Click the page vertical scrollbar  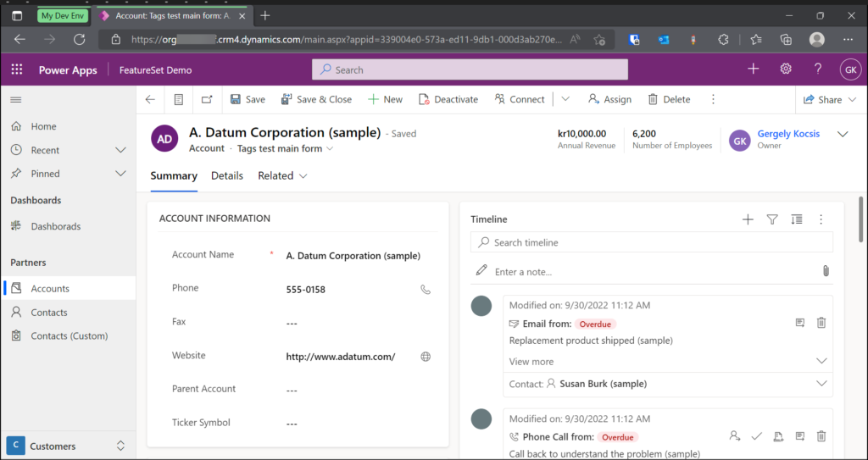coord(861,219)
